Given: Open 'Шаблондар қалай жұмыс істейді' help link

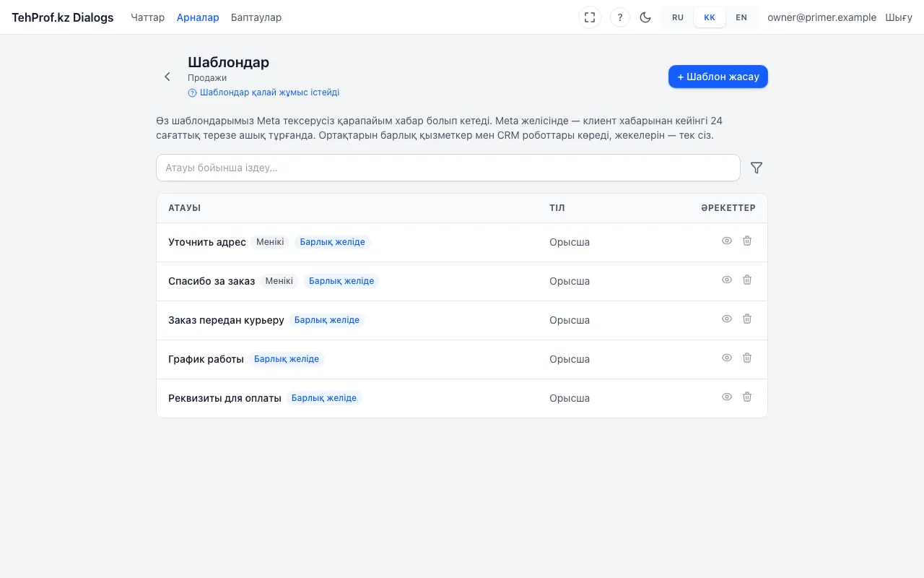Looking at the screenshot, I should [263, 92].
